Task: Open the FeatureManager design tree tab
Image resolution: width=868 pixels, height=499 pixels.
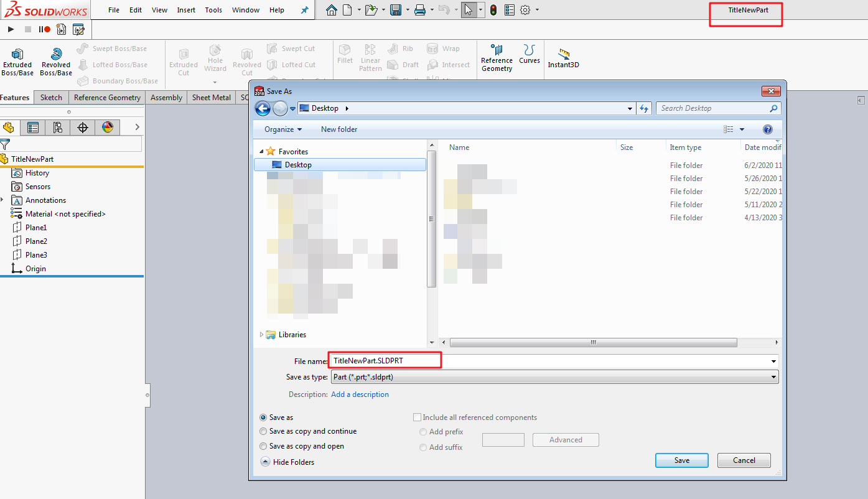Action: pos(9,128)
